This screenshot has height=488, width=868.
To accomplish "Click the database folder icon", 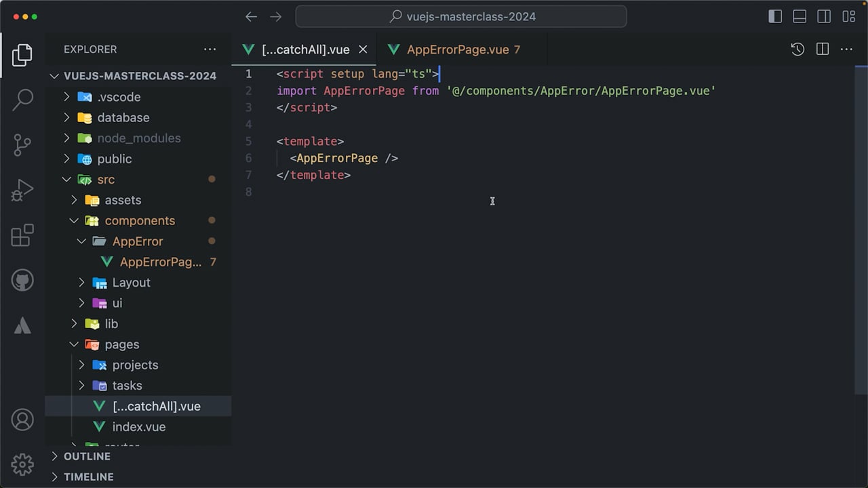I will pos(85,117).
